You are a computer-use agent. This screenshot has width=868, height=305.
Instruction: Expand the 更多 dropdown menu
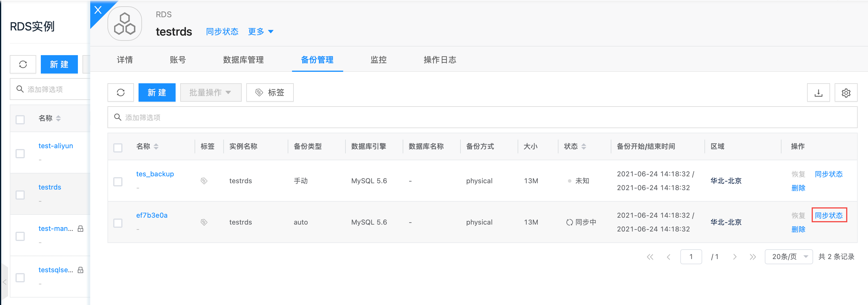click(260, 32)
